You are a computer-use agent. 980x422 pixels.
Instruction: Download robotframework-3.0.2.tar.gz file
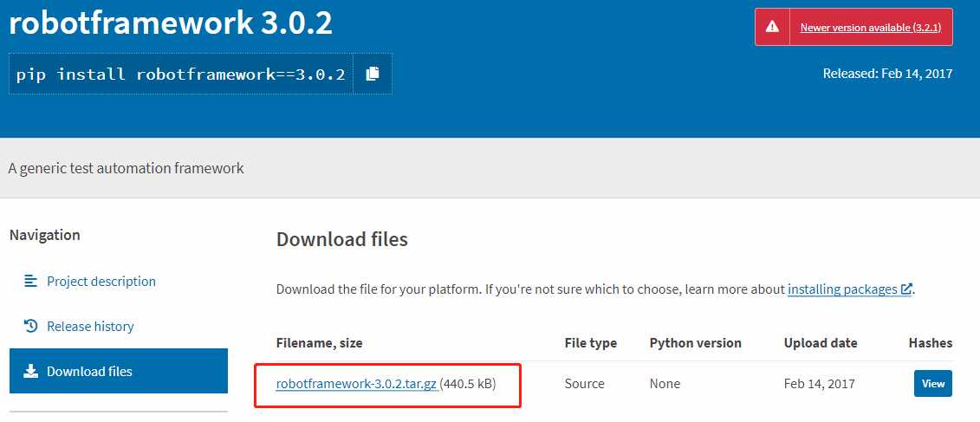356,384
